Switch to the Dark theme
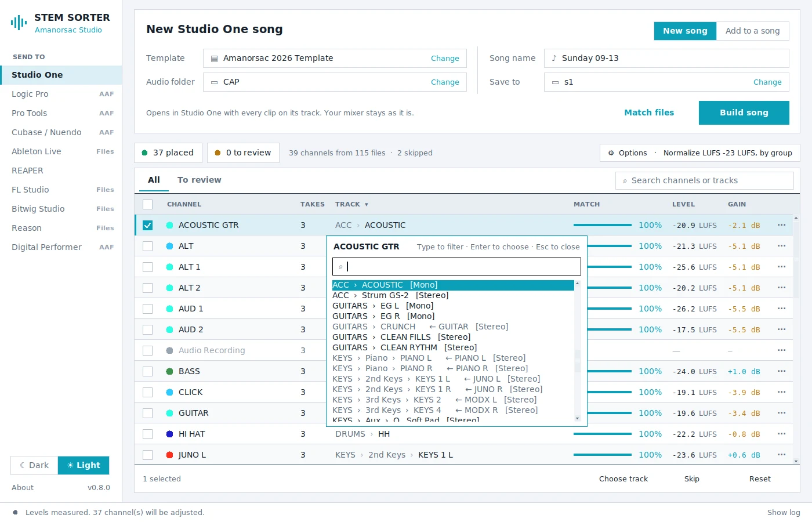This screenshot has height=522, width=812. (34, 465)
